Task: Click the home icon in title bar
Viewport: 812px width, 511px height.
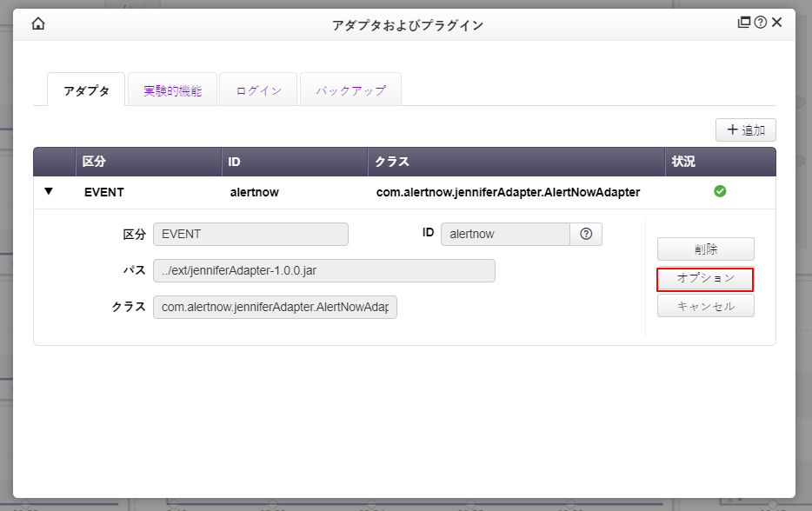Action: 38,24
